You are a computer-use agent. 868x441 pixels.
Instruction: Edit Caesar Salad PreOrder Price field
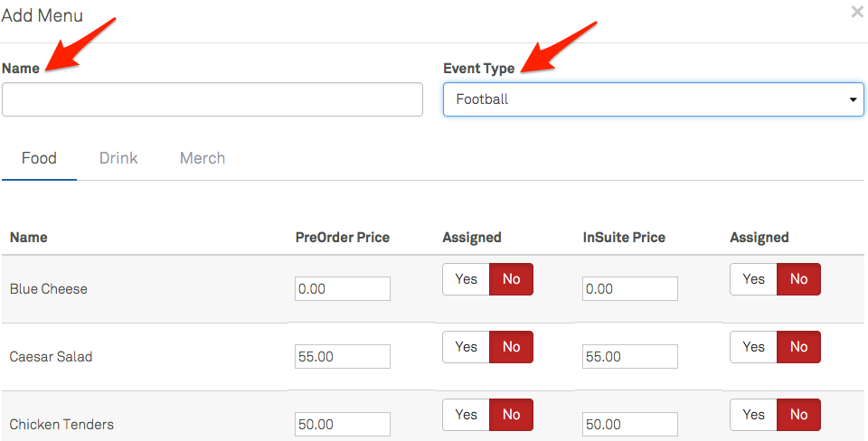tap(343, 357)
